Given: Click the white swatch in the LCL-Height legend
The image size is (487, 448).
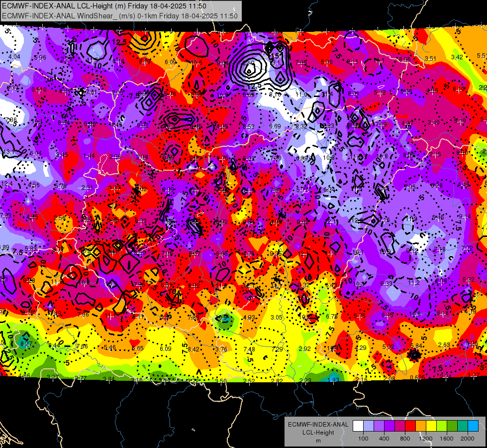Looking at the screenshot, I should coord(358,426).
